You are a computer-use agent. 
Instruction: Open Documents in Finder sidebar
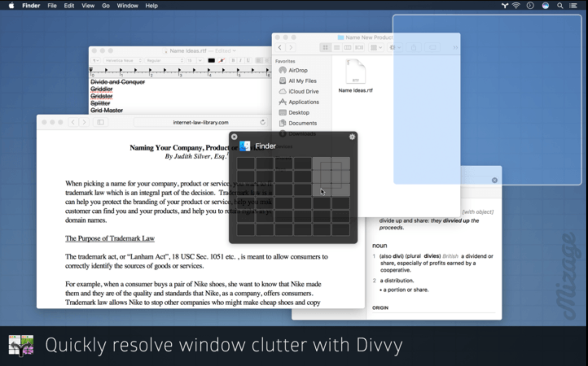point(298,123)
